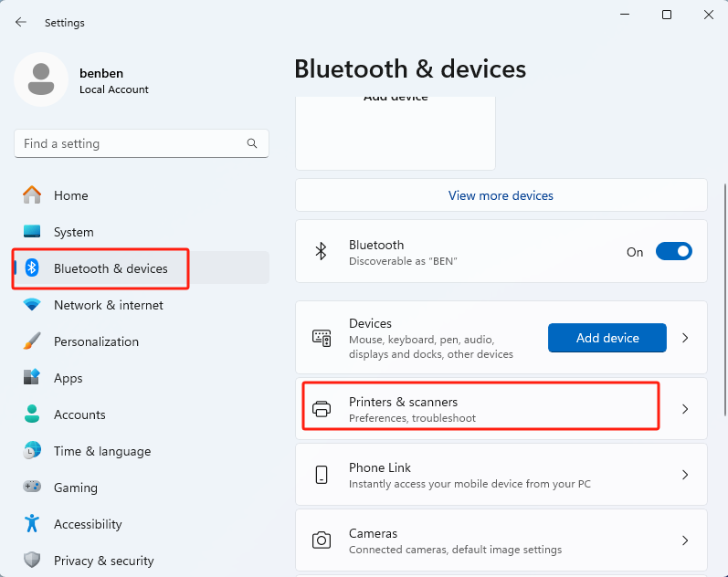This screenshot has height=577, width=728.
Task: Expand the Devices row chevron
Action: (685, 338)
